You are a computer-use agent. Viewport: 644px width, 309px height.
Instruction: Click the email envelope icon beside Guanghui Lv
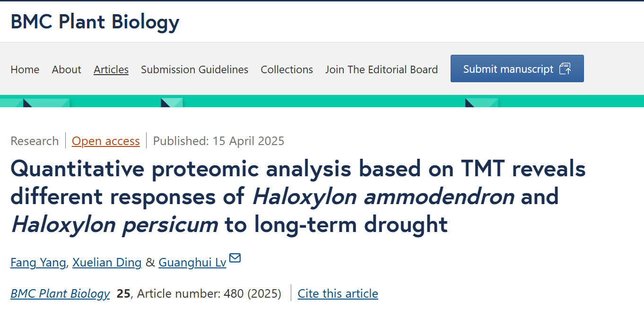235,258
